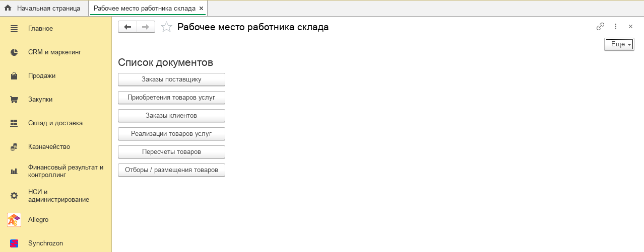
Task: Open Реализации товаров услуг documents
Action: coord(171,134)
